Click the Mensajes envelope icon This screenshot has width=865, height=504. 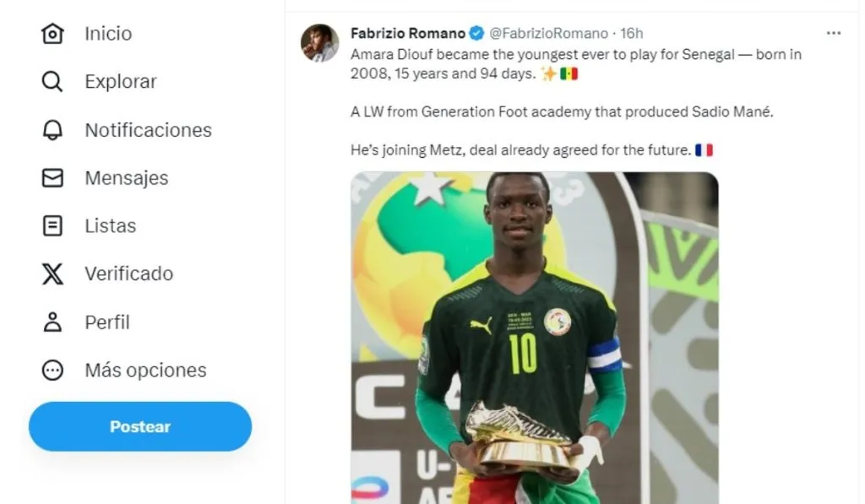pyautogui.click(x=52, y=178)
